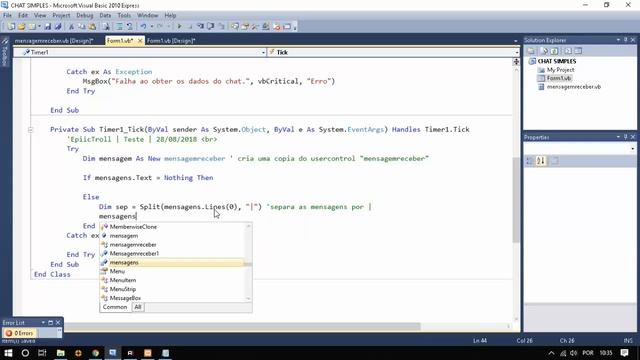
Task: Click the Copy icon in toolbar
Action: click(x=82, y=27)
